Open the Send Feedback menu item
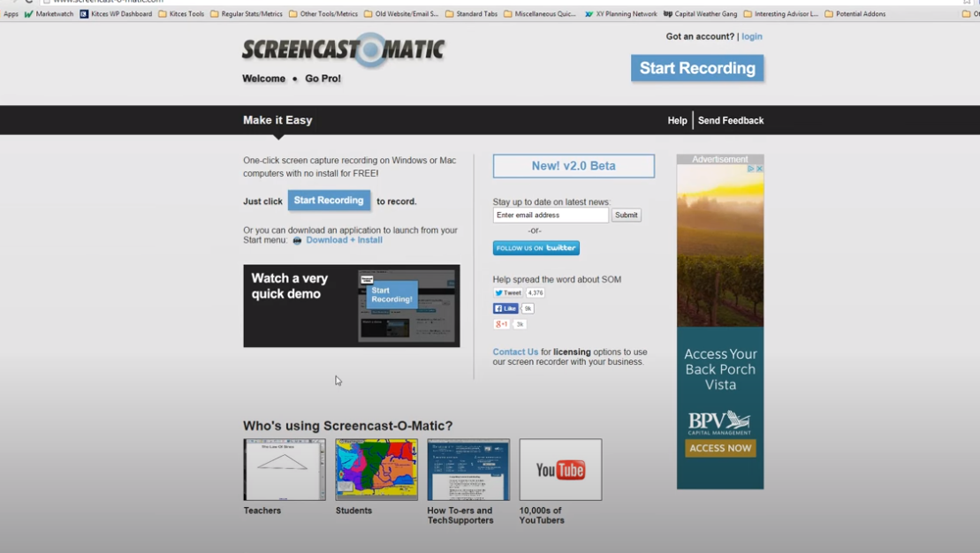 [x=731, y=119]
